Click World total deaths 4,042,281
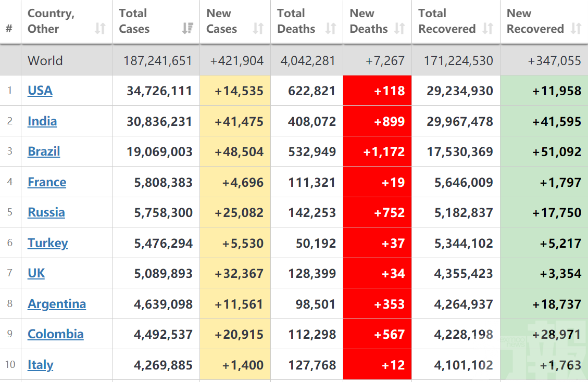 tap(307, 61)
